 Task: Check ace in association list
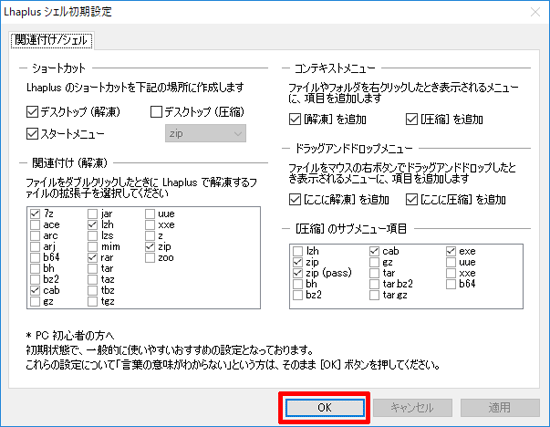(35, 225)
